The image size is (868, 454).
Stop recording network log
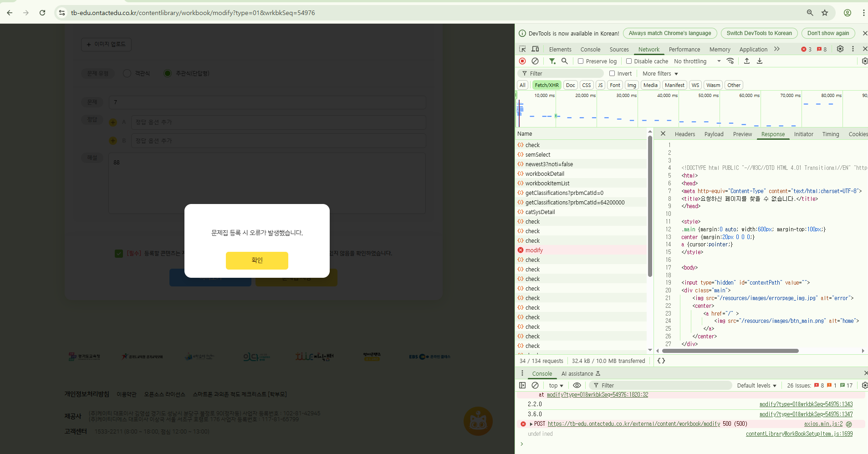click(x=522, y=61)
